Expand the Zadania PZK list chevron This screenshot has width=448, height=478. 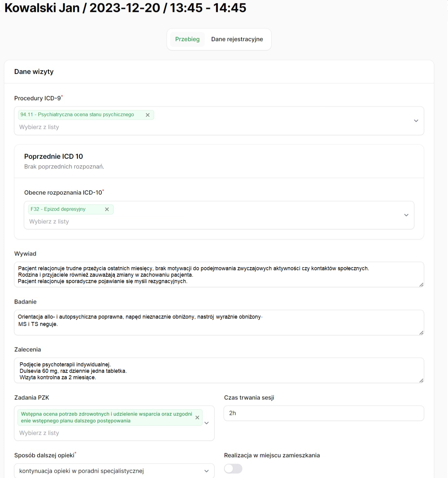click(207, 423)
